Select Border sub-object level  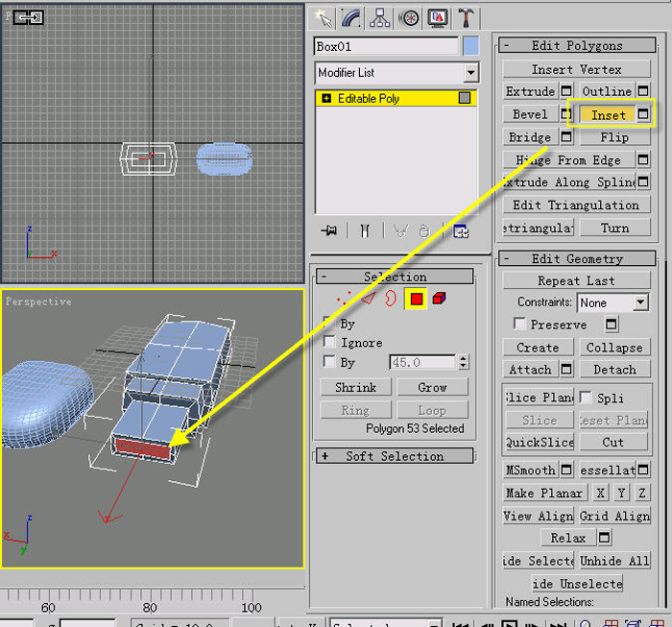point(390,299)
